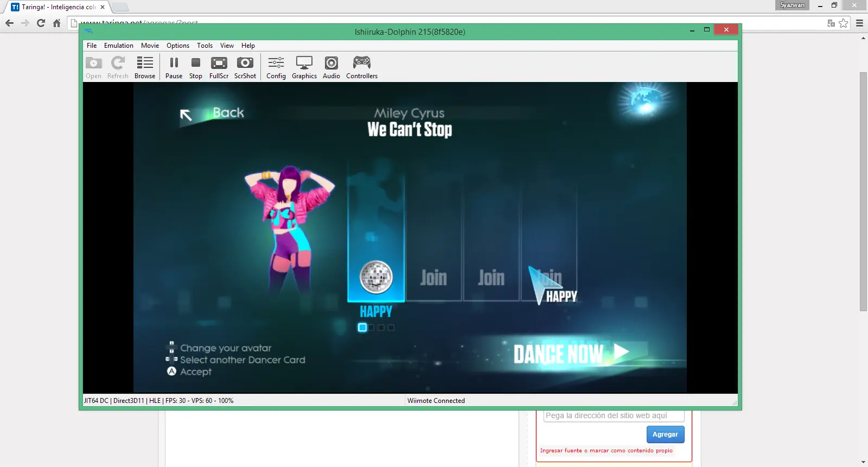Pause the emulation
The image size is (868, 467).
[174, 68]
